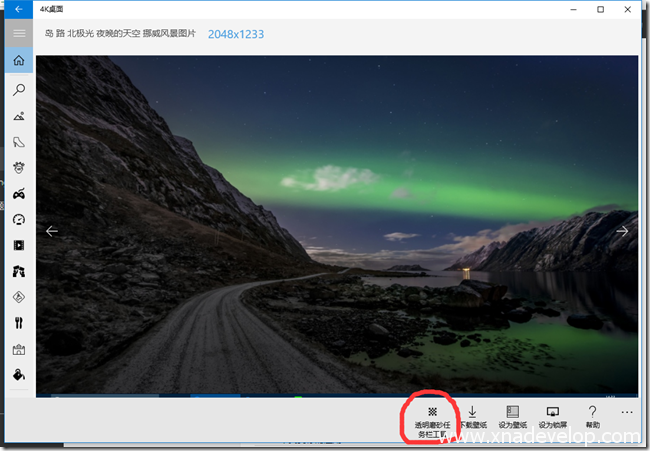Click the back arrow in title bar

click(18, 9)
